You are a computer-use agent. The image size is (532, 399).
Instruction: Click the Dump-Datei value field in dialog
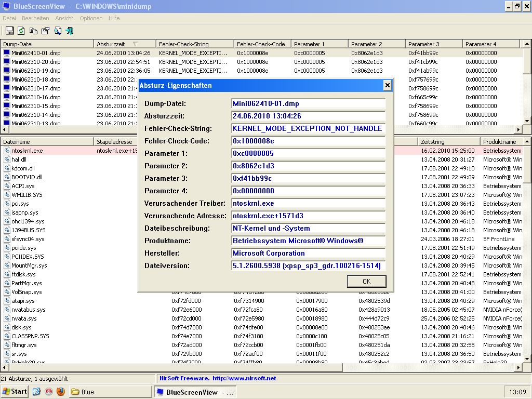click(309, 104)
